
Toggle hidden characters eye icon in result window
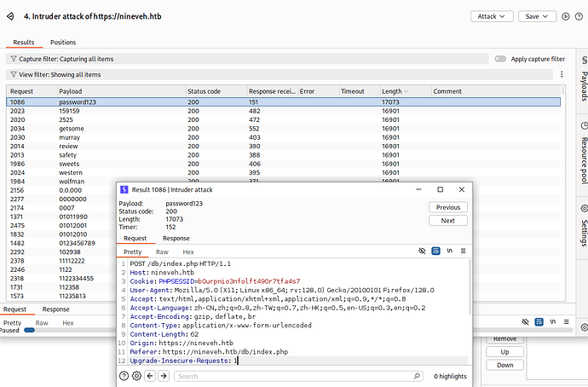422,251
